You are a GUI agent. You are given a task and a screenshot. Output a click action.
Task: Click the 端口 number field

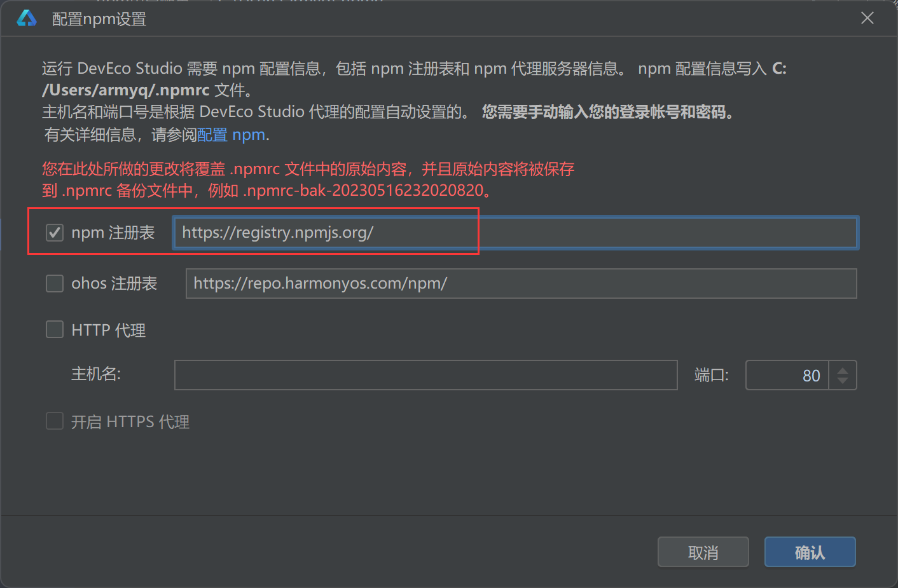tap(787, 375)
